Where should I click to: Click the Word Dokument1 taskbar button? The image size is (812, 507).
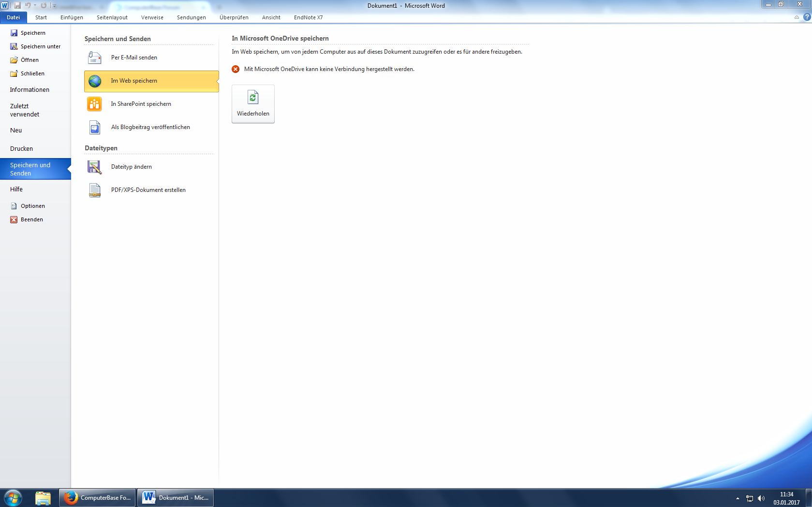point(176,498)
